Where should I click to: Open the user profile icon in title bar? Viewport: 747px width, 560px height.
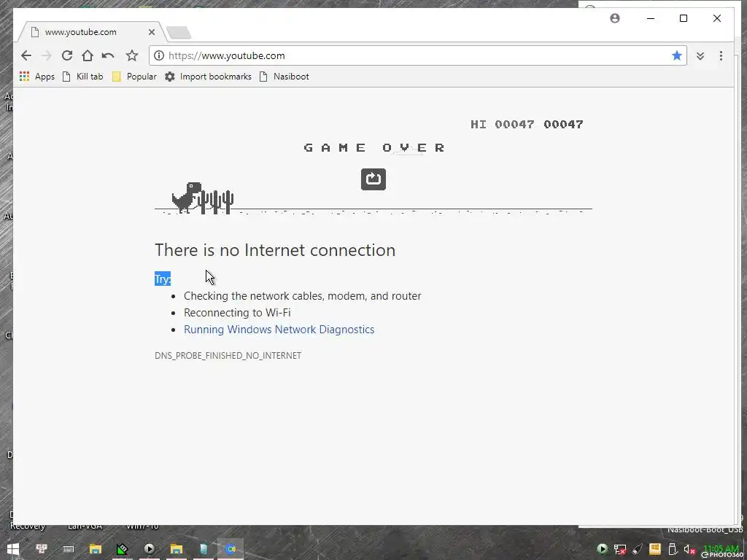pyautogui.click(x=615, y=18)
